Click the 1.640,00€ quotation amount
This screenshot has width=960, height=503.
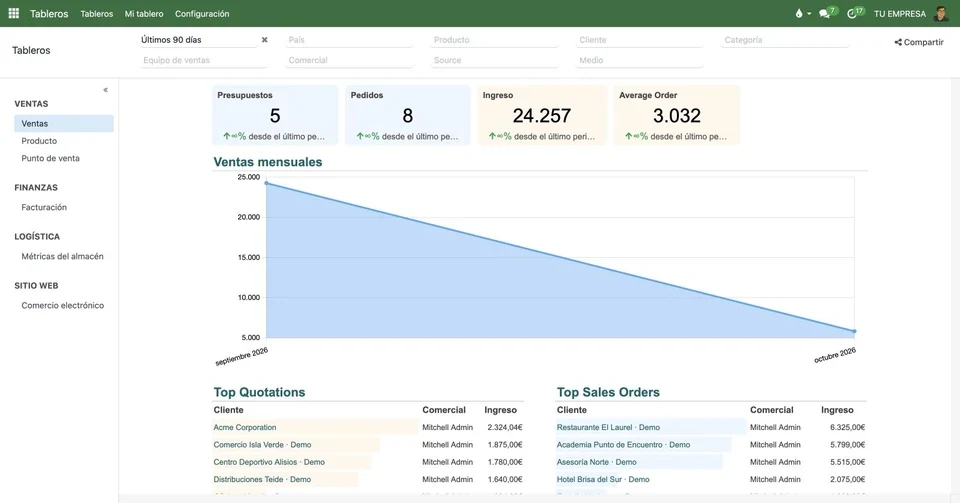[x=504, y=479]
